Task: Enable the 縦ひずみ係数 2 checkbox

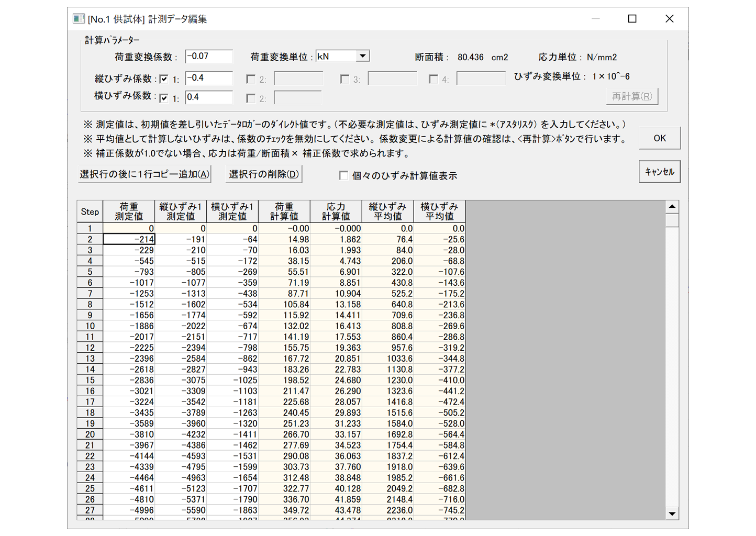Action: click(x=251, y=79)
